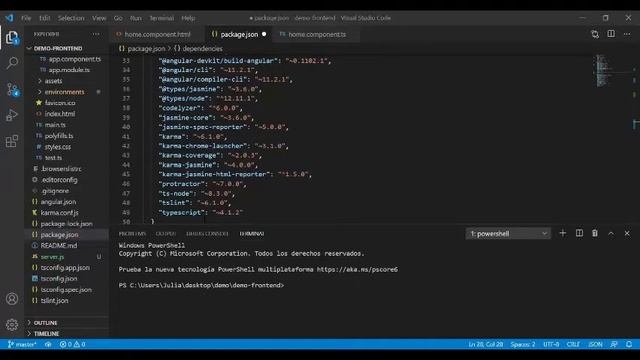Open index.html file in explorer
640x360 pixels.
[60, 114]
